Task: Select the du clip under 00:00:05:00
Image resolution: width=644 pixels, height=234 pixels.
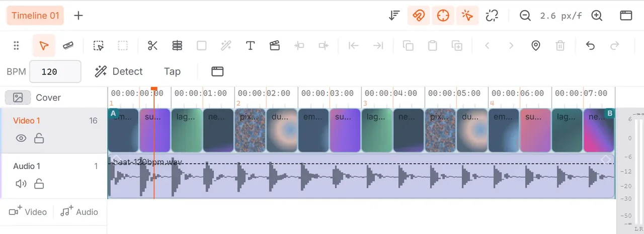Action: 472,130
